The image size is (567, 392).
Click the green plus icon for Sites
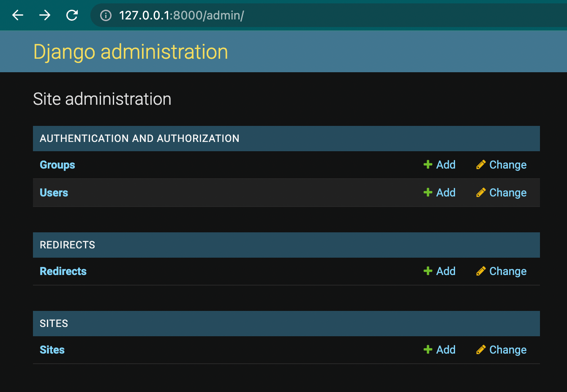click(428, 350)
